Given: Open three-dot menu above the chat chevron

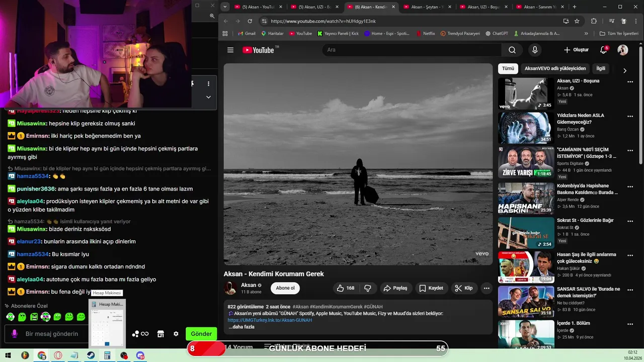Looking at the screenshot, I should 208,83.
